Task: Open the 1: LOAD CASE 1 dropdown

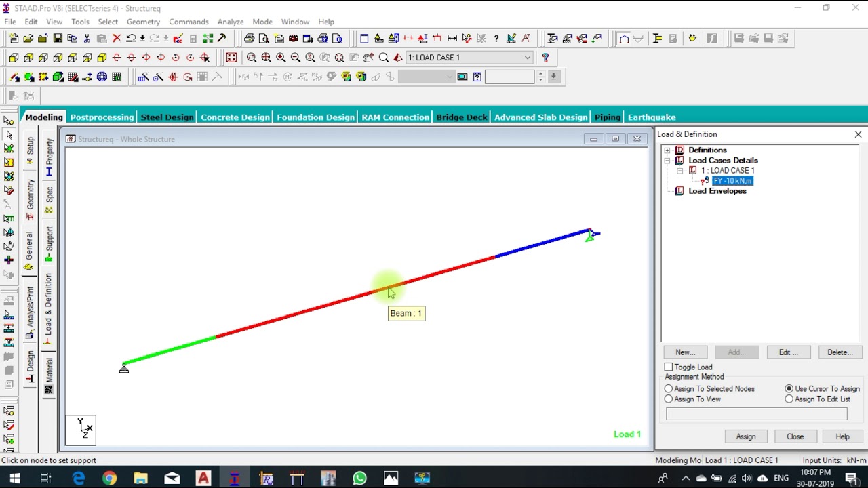Action: (469, 58)
